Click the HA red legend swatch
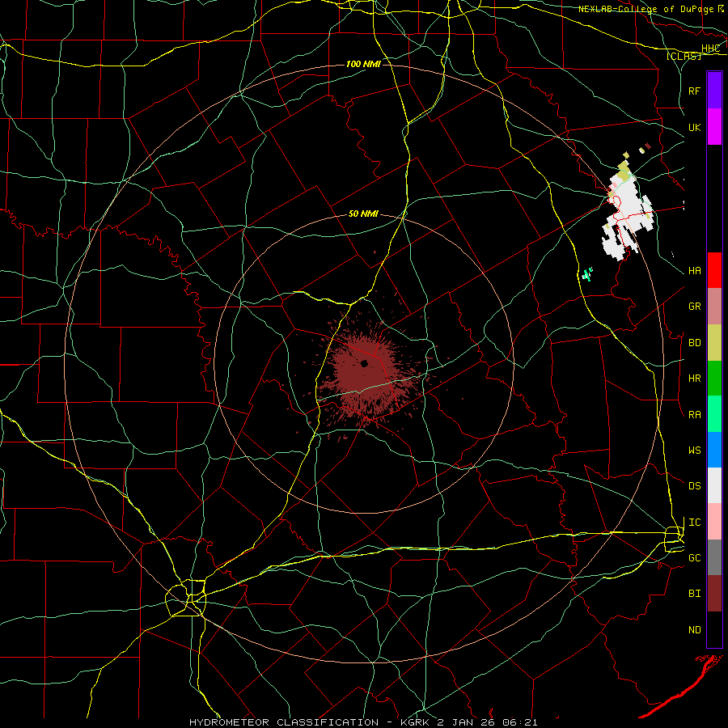 coord(714,270)
